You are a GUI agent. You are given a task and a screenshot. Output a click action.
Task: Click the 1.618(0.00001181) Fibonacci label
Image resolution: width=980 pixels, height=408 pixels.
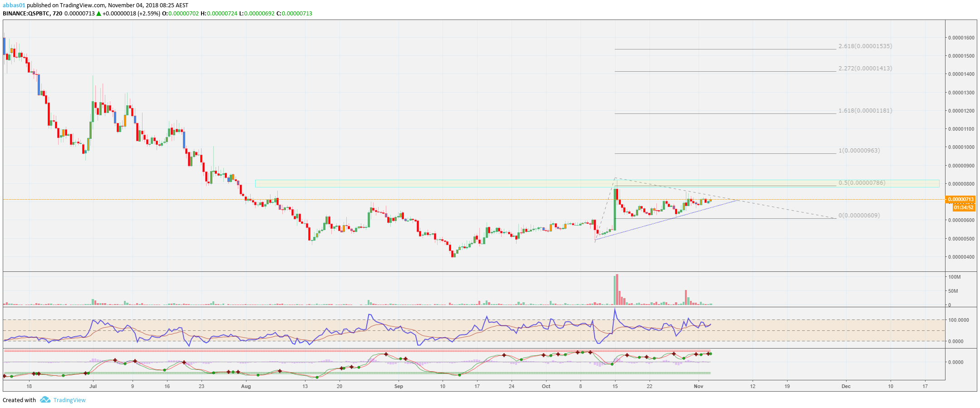[x=865, y=111]
